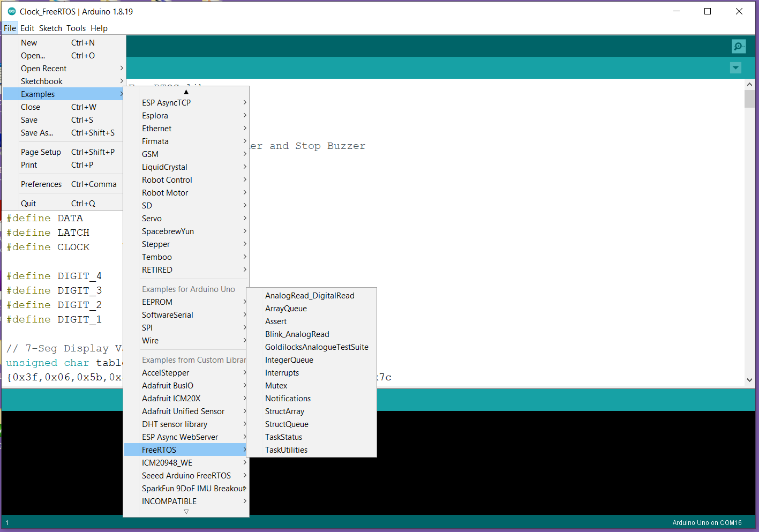Screen dimensions: 759x532
Task: Load GoldilocksAnalogueTestSuite example
Action: coord(312,347)
